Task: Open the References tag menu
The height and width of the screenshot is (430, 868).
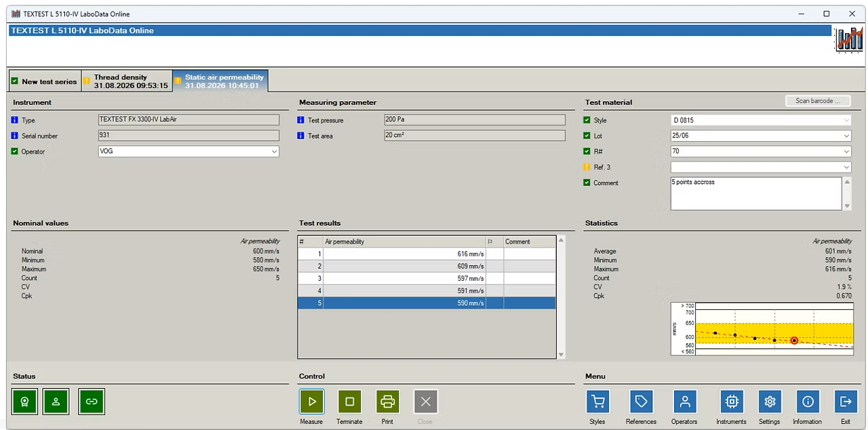Action: coord(641,402)
